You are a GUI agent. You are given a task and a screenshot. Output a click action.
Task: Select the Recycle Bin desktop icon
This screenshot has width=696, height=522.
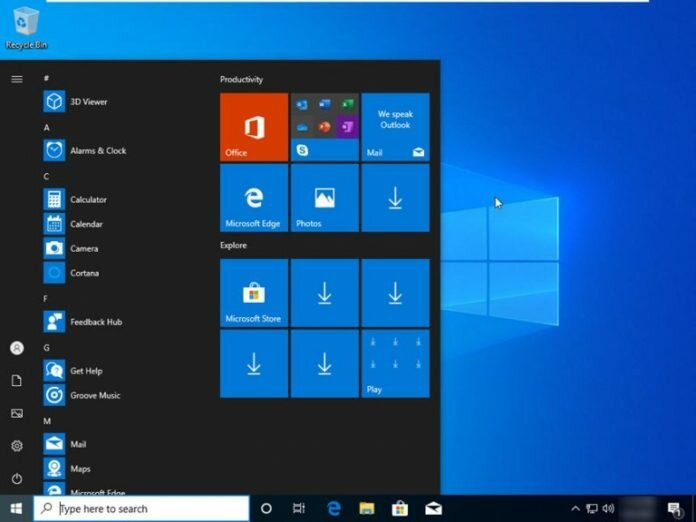point(26,28)
